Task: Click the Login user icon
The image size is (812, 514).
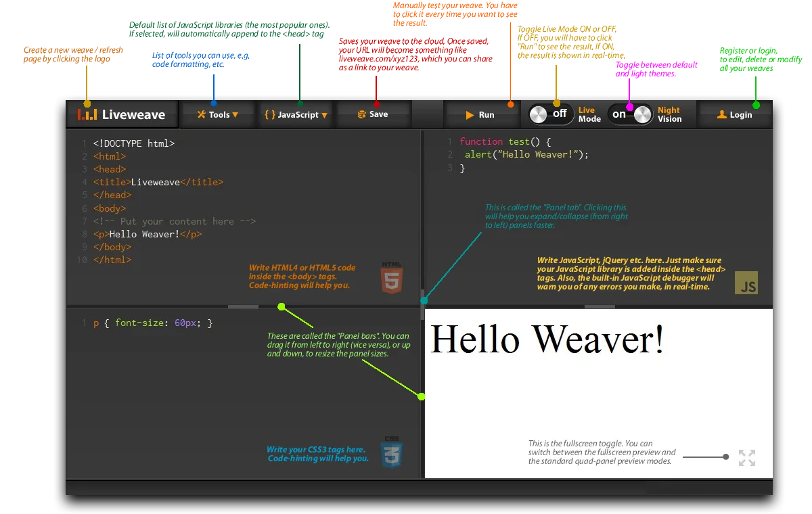Action: (x=722, y=114)
